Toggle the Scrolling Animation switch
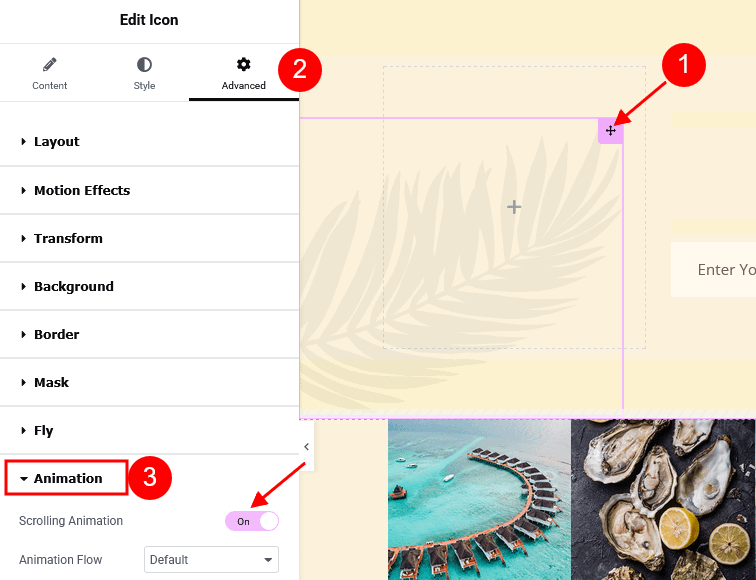The height and width of the screenshot is (580, 756). [252, 521]
